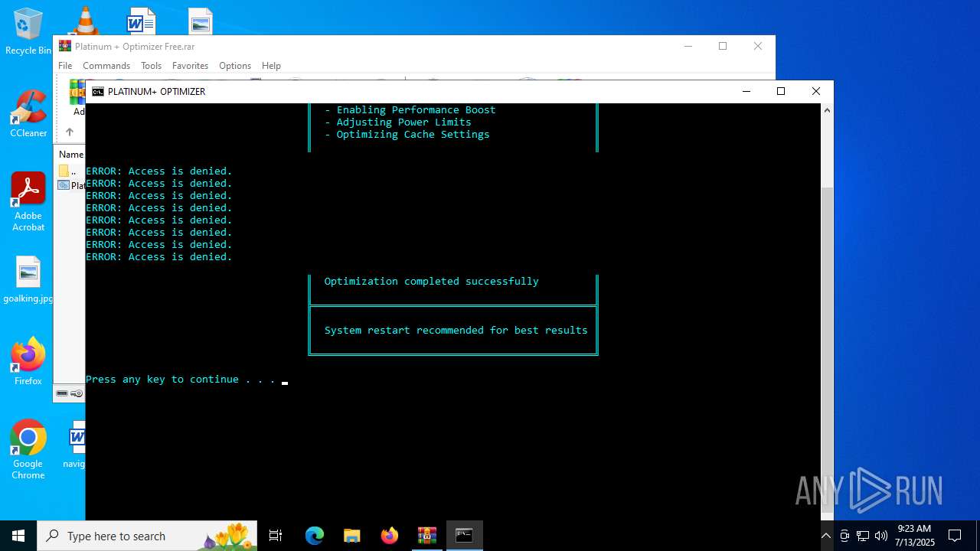Open Firefox from the taskbar

click(389, 536)
